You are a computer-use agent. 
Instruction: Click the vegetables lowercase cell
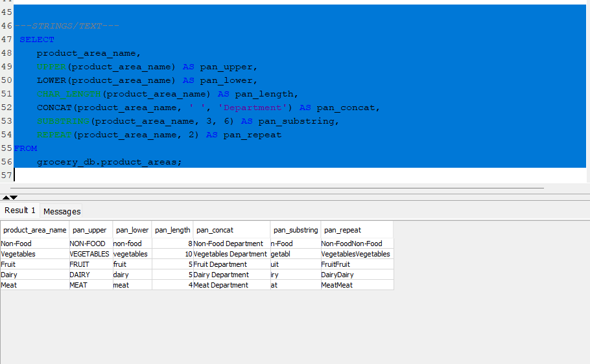(132, 254)
